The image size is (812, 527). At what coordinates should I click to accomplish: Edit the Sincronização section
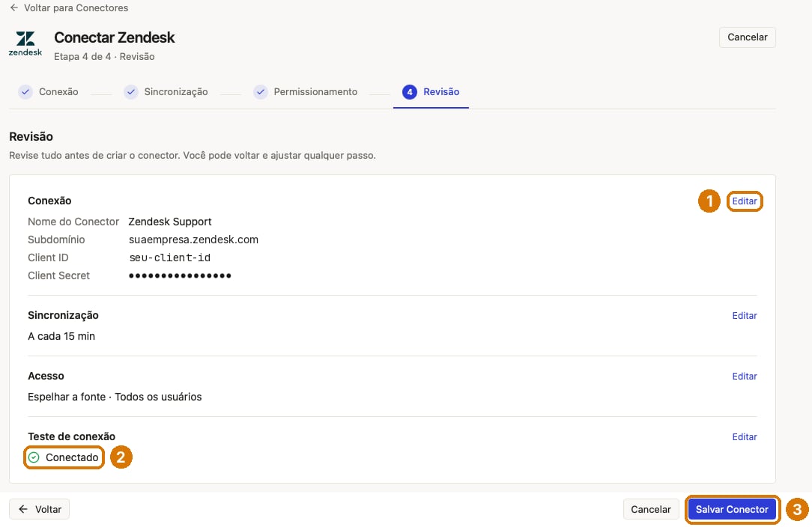tap(745, 316)
